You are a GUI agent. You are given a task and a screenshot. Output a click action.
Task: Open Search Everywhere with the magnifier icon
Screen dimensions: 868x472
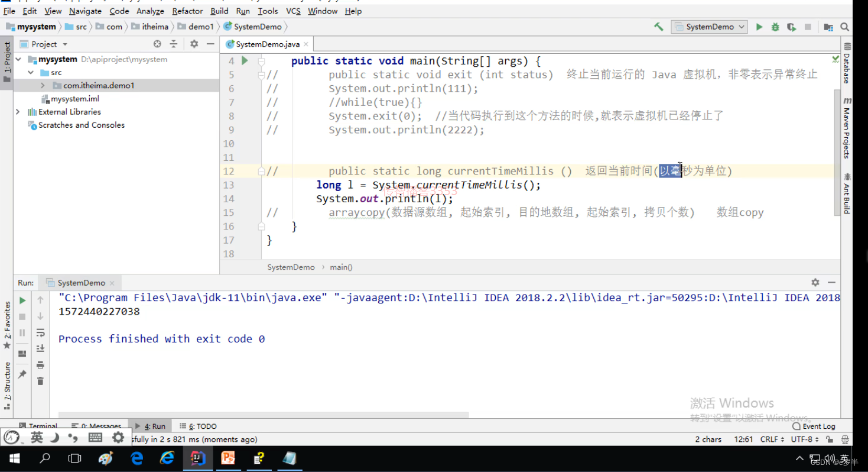(844, 27)
